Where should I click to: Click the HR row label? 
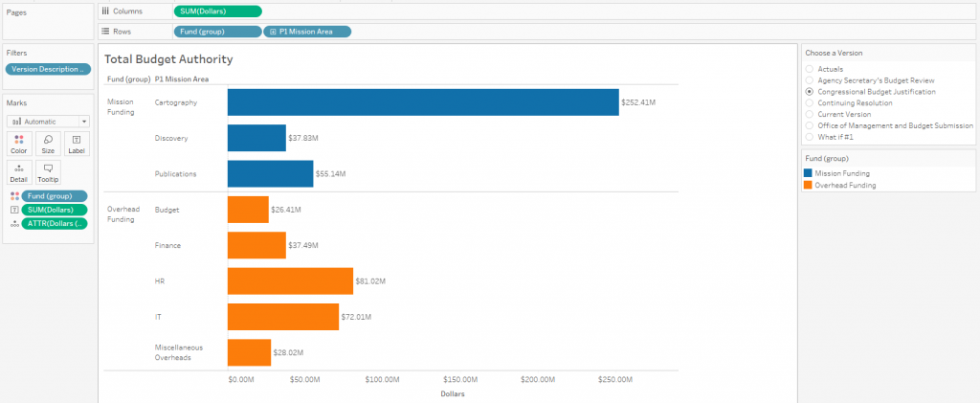(x=160, y=281)
